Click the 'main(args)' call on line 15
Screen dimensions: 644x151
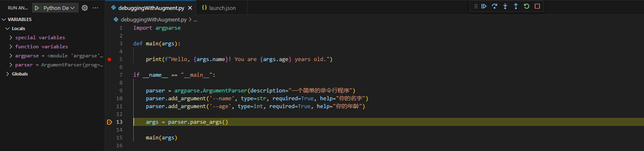point(161,138)
